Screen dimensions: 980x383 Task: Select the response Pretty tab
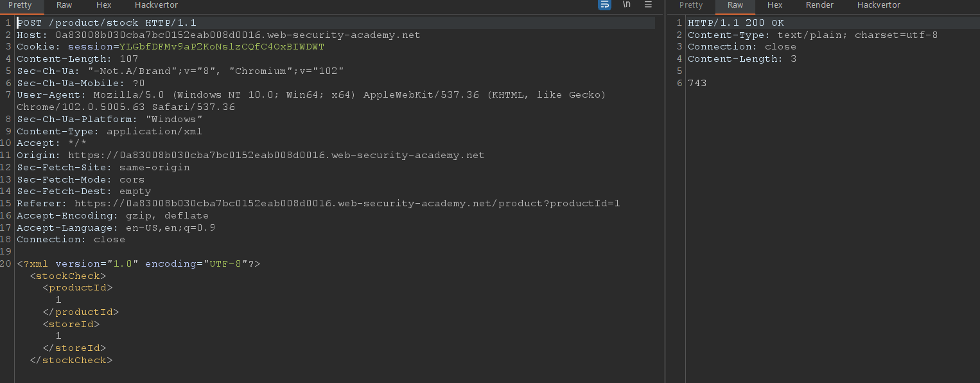coord(691,5)
